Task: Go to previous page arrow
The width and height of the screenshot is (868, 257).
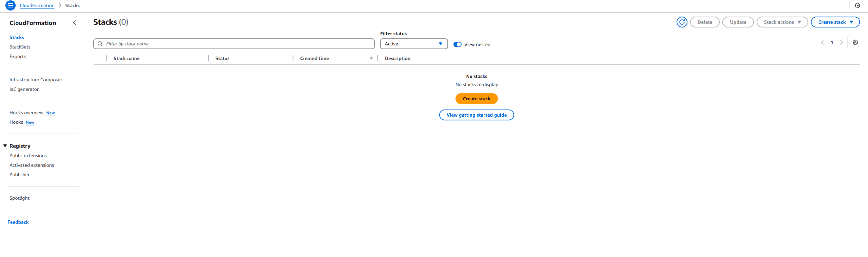Action: (x=822, y=42)
